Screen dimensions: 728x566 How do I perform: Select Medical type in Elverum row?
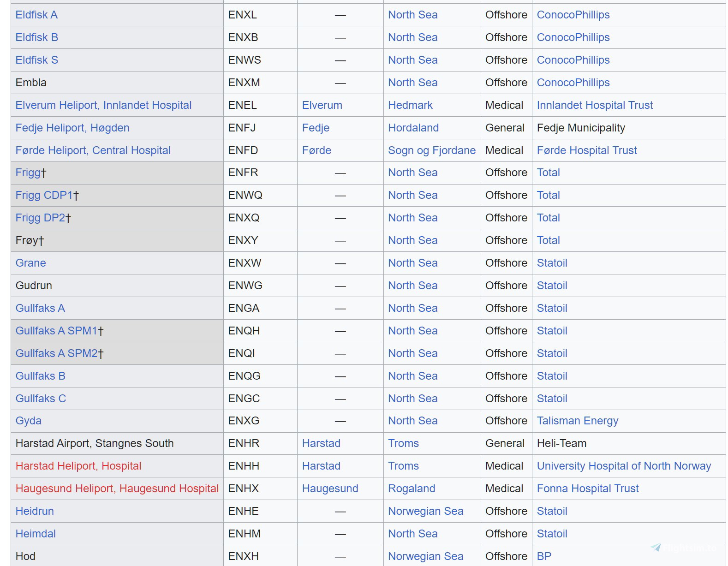[504, 105]
